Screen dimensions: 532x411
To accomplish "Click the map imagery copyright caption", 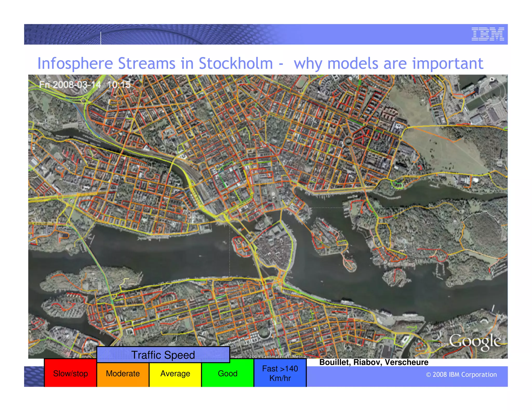I will click(268, 356).
